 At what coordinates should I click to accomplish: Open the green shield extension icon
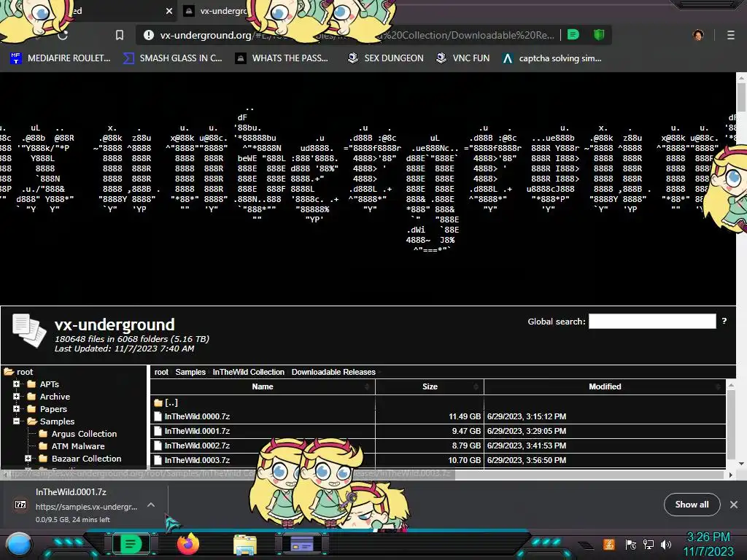point(599,35)
